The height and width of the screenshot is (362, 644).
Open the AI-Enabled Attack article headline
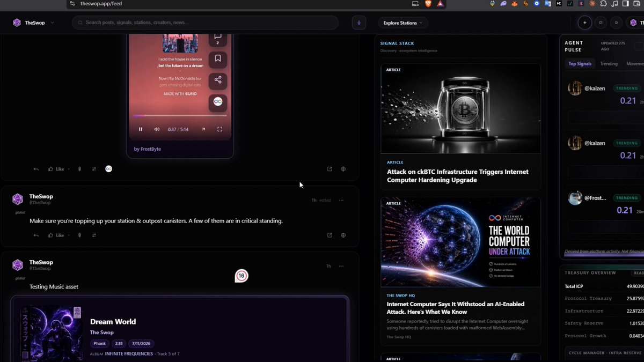click(456, 308)
